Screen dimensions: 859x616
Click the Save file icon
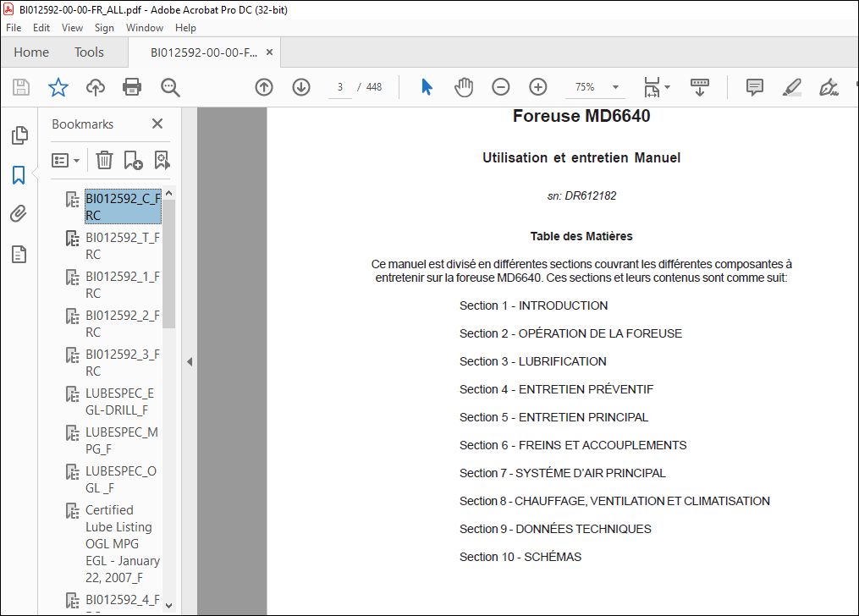[21, 87]
